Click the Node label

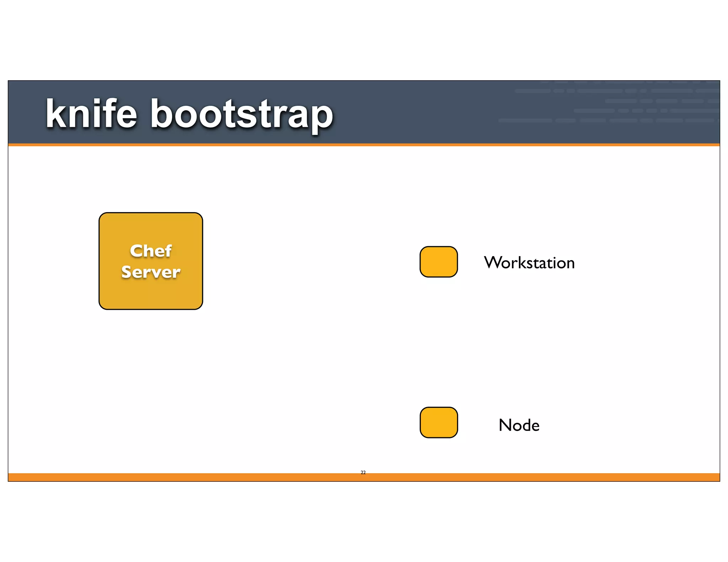pos(519,425)
